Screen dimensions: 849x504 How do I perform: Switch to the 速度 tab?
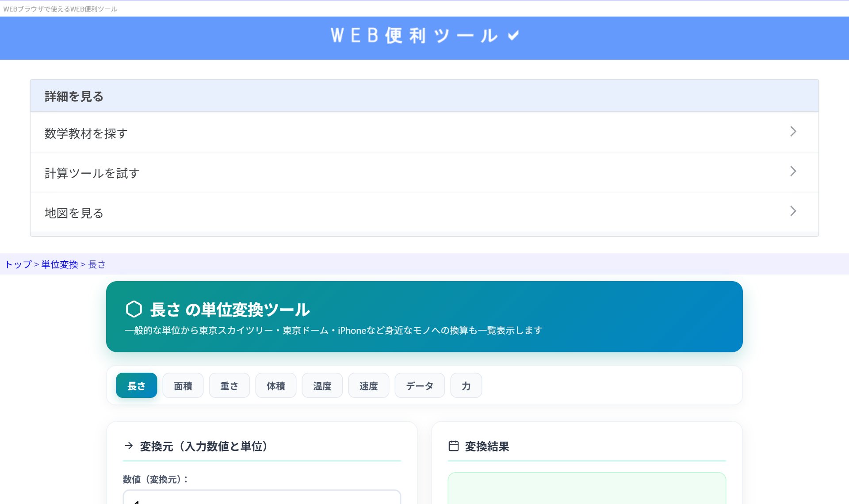[369, 386]
